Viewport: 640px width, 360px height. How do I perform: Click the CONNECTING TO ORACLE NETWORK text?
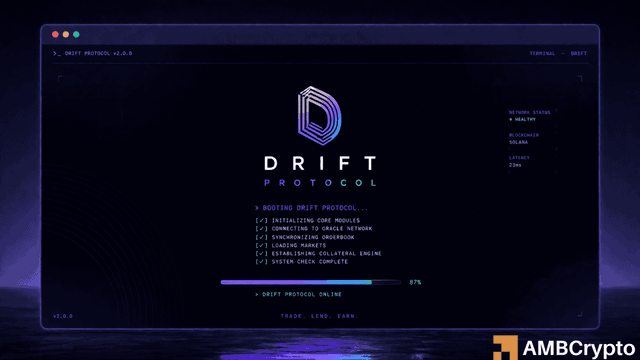322,229
